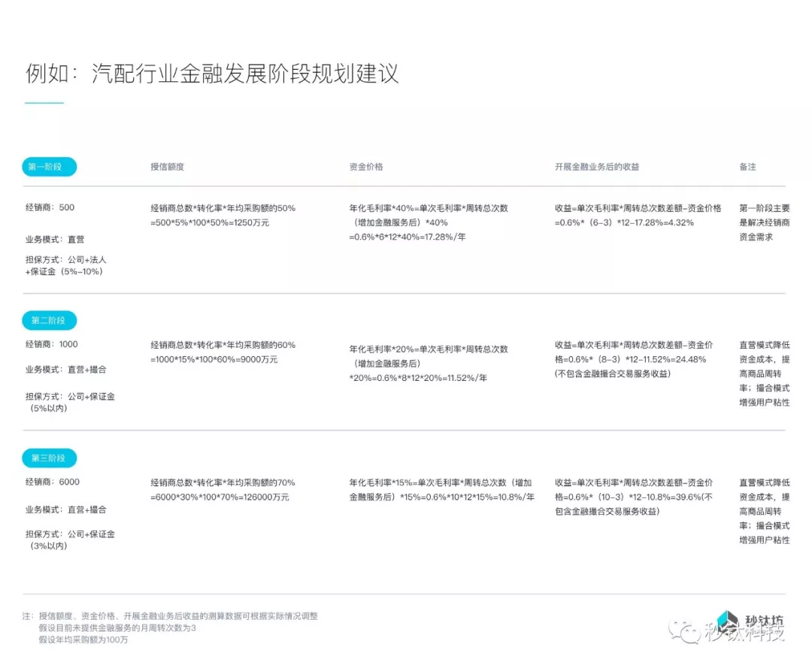Click the 授信额度 column header
Screen dimensions: 812x668
pyautogui.click(x=167, y=167)
